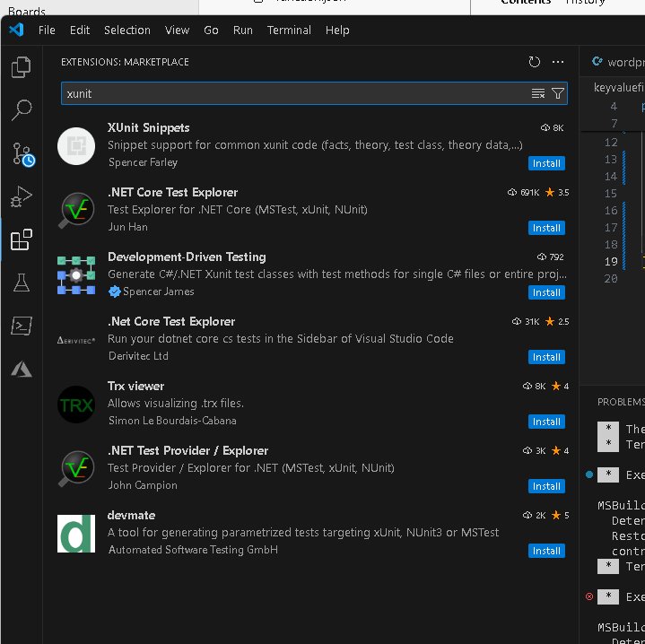
Task: Click the devmate extension icon
Action: click(x=76, y=534)
